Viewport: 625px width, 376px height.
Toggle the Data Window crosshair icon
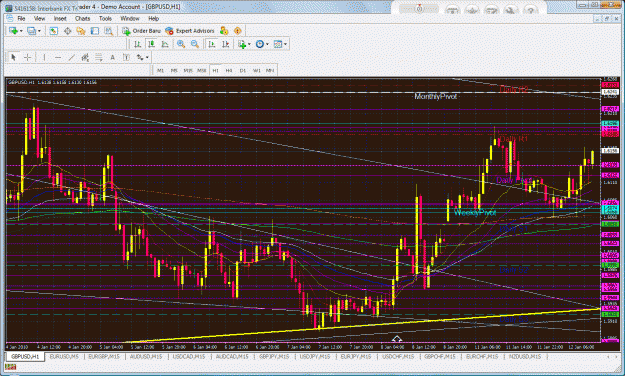click(67, 31)
